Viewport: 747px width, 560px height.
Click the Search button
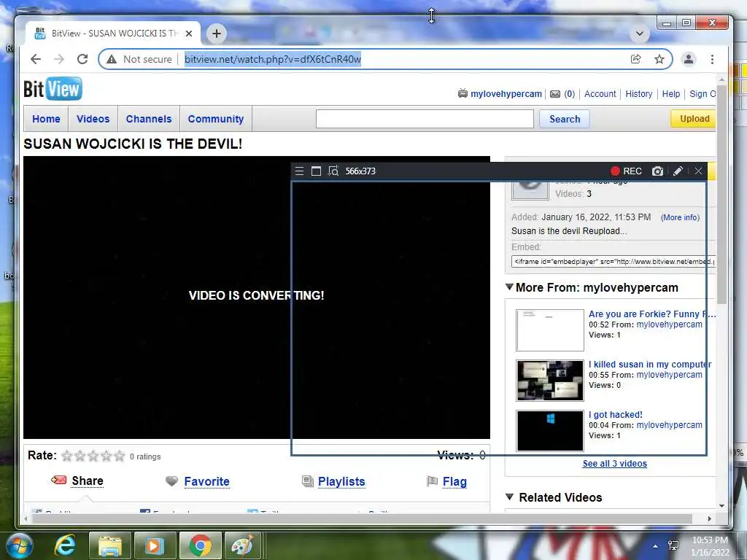click(565, 119)
